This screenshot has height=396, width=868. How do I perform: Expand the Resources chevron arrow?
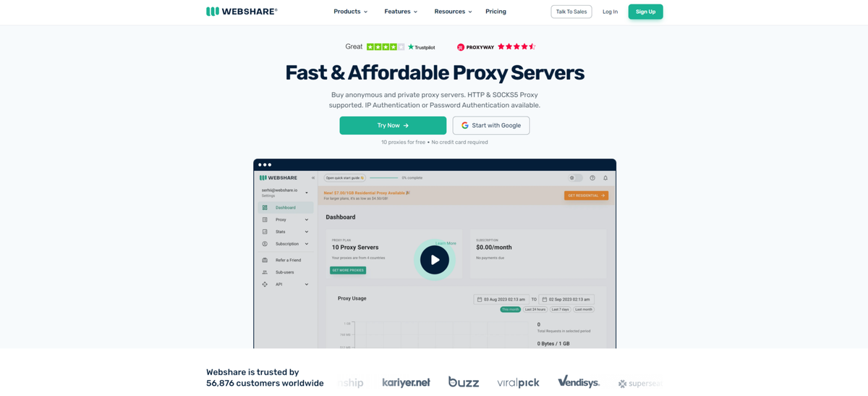pos(470,12)
